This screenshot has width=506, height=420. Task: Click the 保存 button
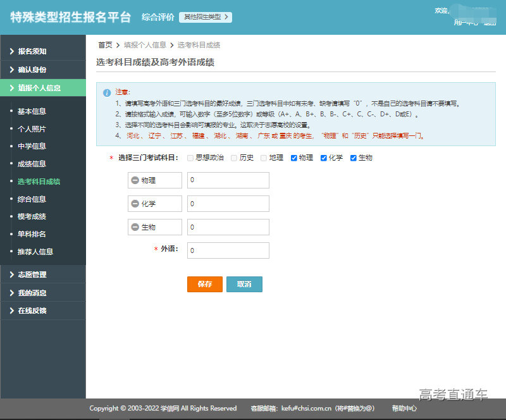click(204, 284)
